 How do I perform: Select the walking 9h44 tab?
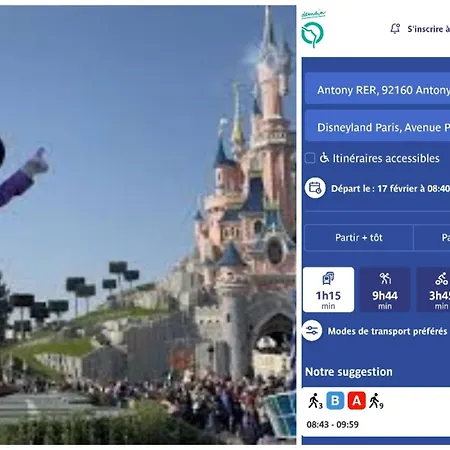point(385,290)
